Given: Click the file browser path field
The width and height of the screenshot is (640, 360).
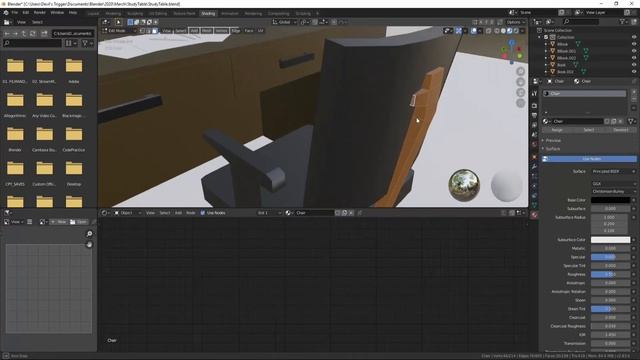Looking at the screenshot, I should (73, 33).
